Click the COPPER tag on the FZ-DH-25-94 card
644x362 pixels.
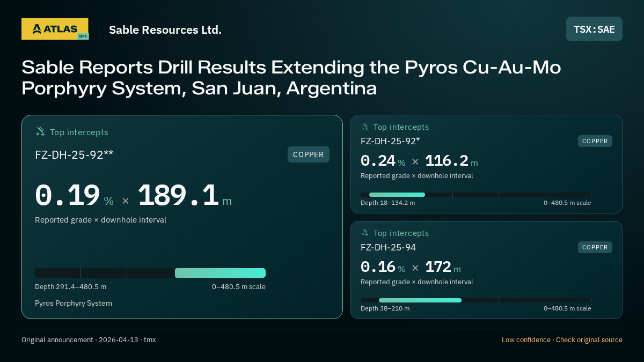(595, 247)
